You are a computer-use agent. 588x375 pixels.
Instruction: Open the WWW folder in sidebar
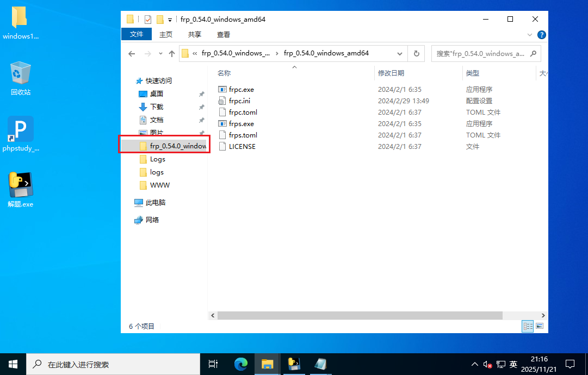[154, 185]
